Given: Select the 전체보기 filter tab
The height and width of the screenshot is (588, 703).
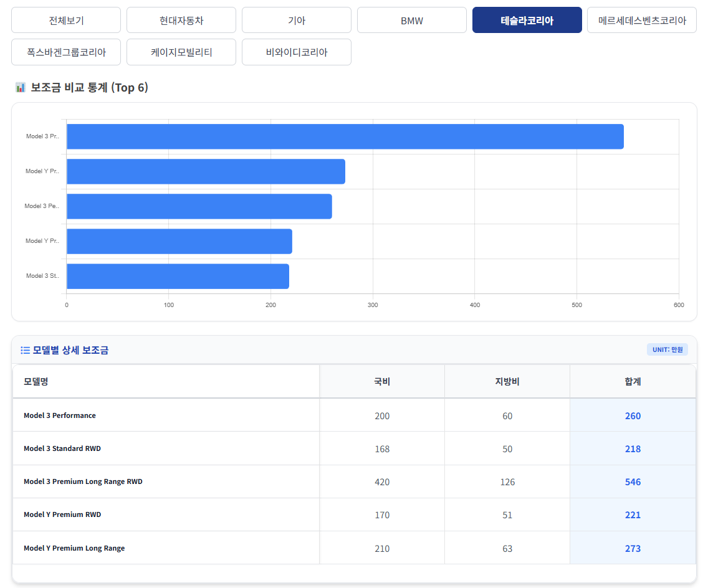Looking at the screenshot, I should point(66,21).
